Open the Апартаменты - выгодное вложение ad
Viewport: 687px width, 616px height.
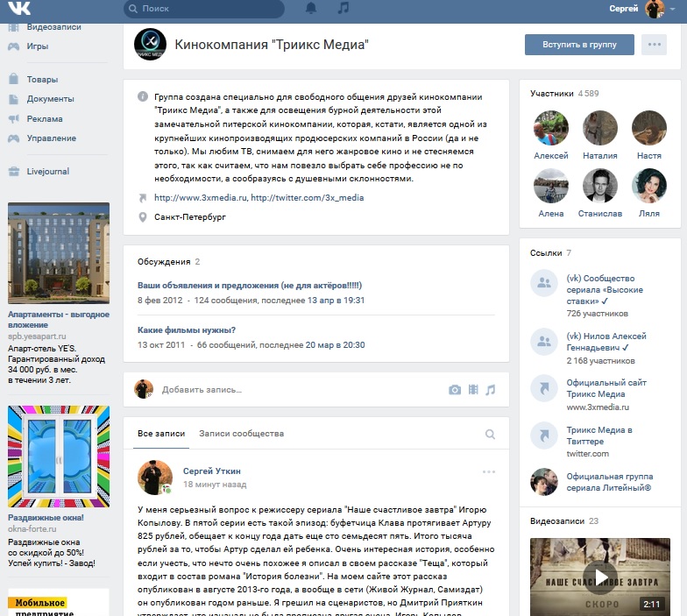59,319
